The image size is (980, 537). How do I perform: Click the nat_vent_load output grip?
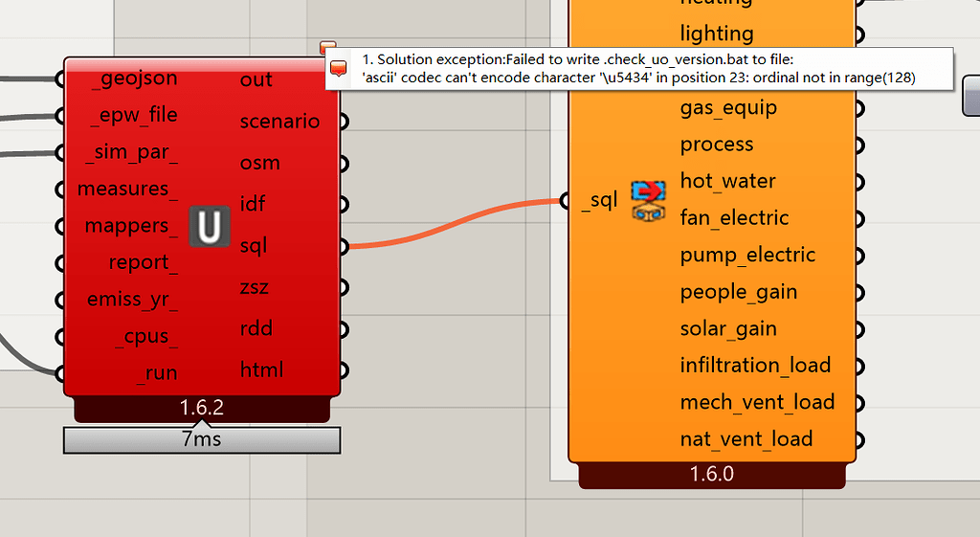(x=859, y=439)
